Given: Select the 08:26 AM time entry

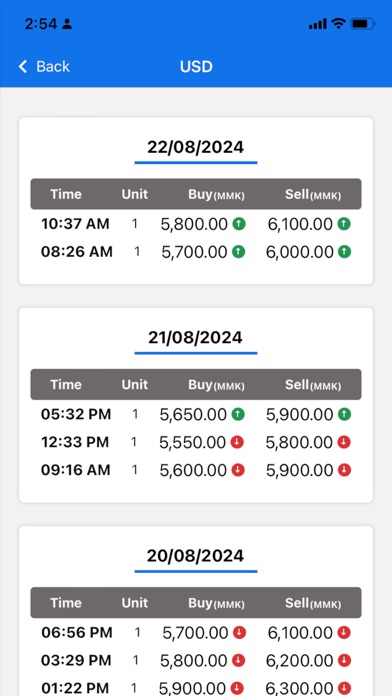Looking at the screenshot, I should [x=77, y=252].
